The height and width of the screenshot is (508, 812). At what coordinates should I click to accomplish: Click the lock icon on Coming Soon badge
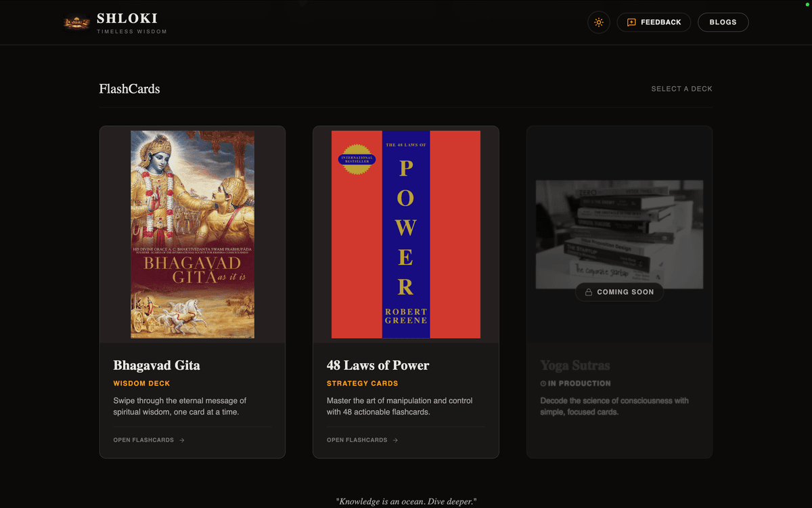589,292
